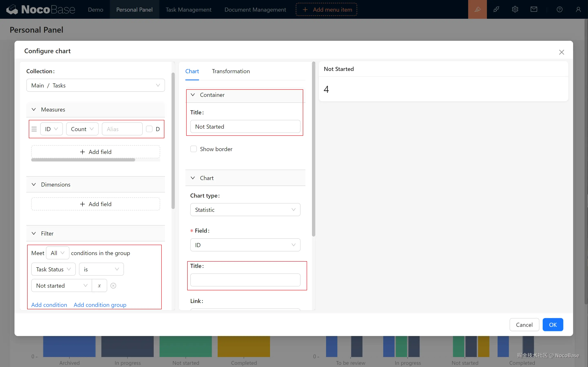Click the Add condition group link

pos(100,305)
